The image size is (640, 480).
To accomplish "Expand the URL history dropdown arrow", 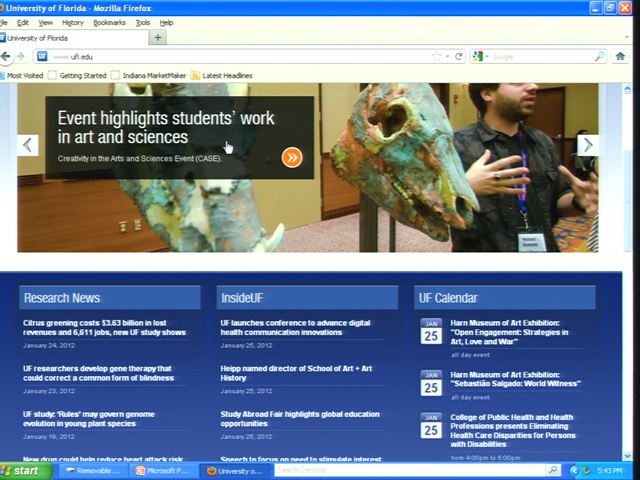I will (448, 56).
